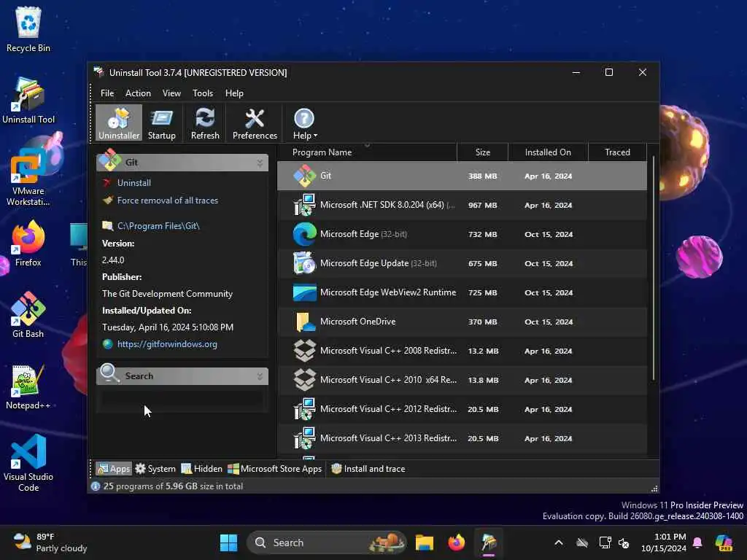
Task: Select Microsoft Edge WebView2 Runtime icon
Action: click(304, 292)
